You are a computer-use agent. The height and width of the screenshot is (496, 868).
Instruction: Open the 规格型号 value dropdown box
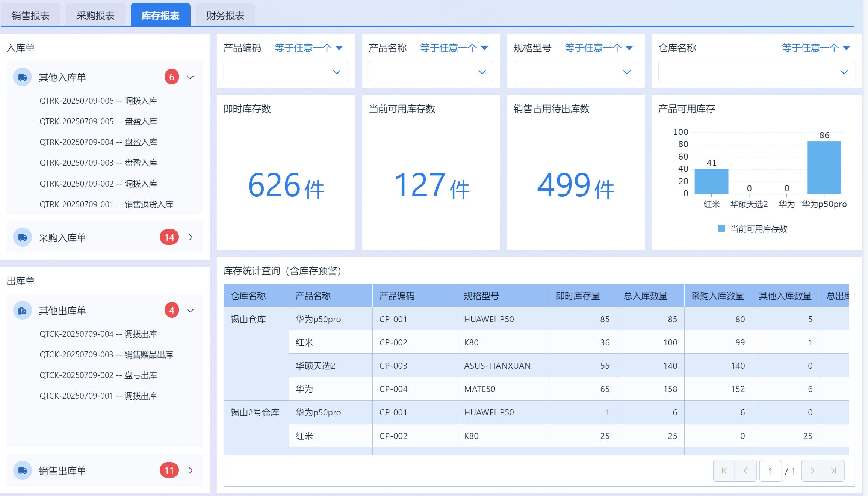click(x=575, y=72)
